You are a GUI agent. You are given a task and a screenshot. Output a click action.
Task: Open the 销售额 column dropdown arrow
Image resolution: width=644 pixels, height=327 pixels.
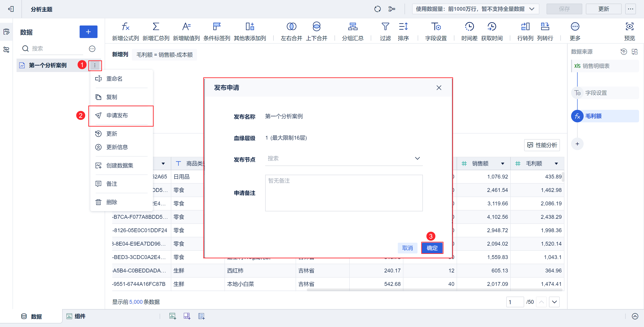click(502, 164)
